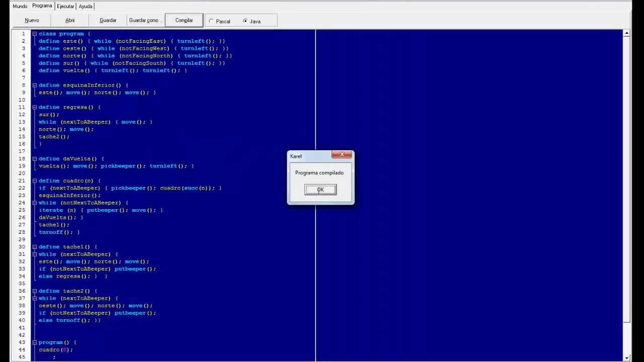
Task: Click the editor scrollbar up arrow
Action: [626, 33]
